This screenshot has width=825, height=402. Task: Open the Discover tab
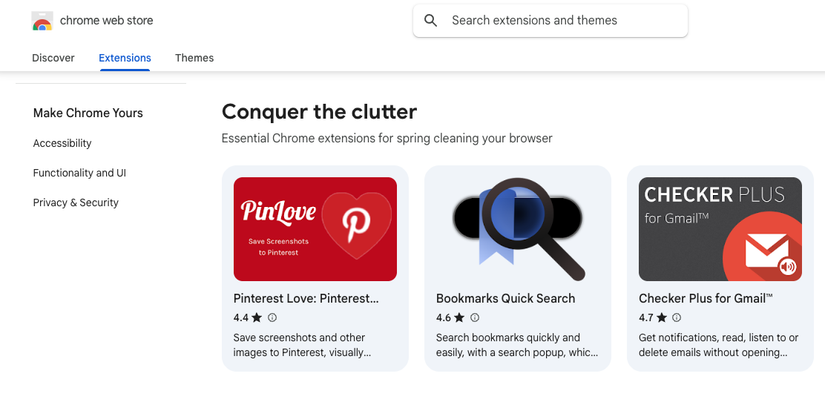tap(53, 58)
